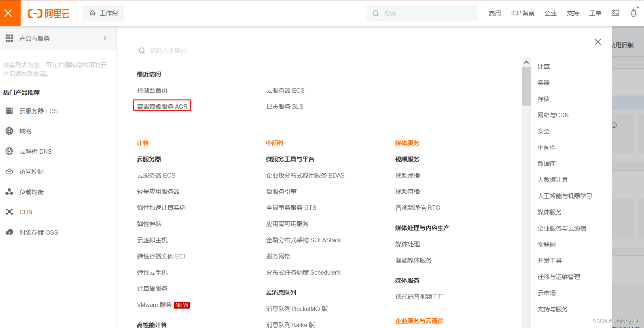644x328 pixels.
Task: Open 金融分布式架构 SOFAStack link
Action: click(303, 240)
